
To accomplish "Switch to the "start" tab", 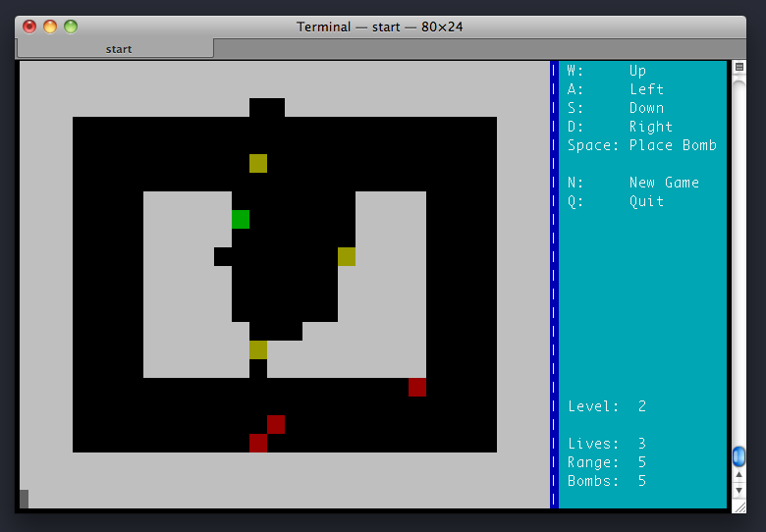I will pyautogui.click(x=118, y=48).
